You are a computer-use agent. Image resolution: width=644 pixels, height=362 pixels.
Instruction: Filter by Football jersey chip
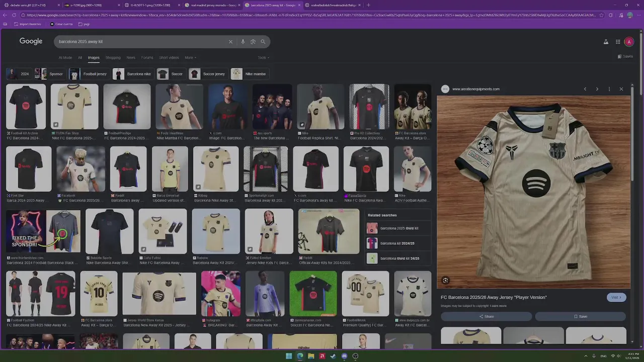89,74
